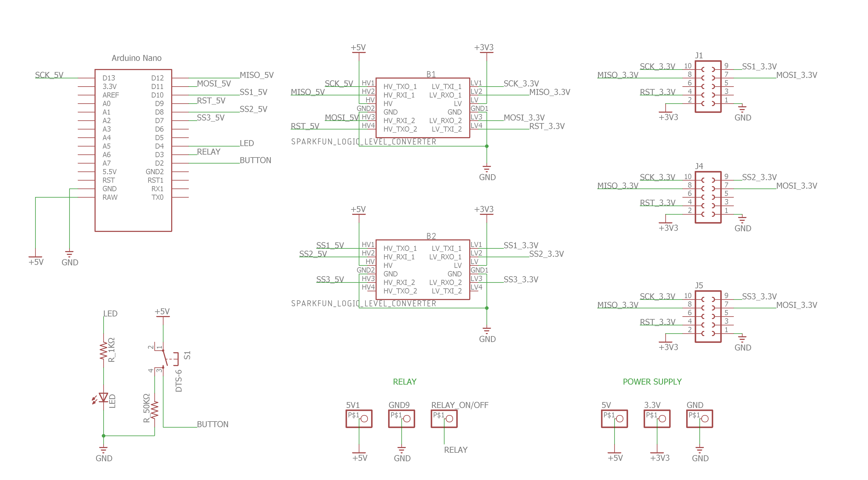
Task: Click the SCK_5V label at D13
Action: (49, 75)
